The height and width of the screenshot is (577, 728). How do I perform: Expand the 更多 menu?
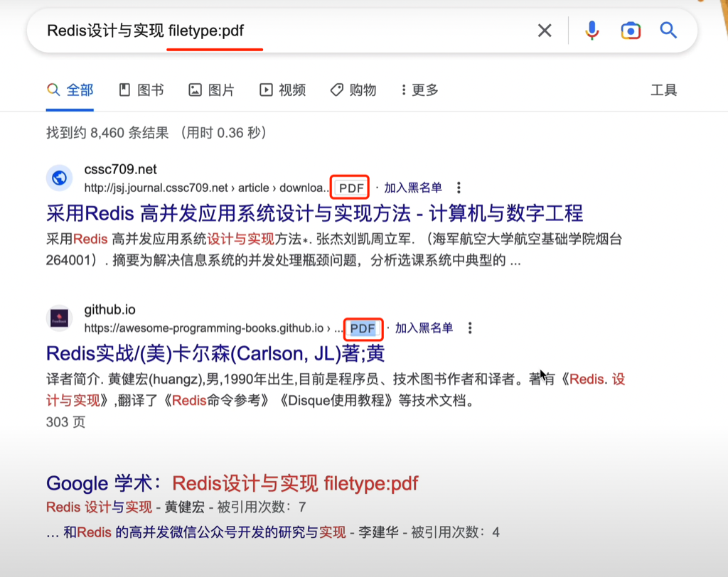click(420, 90)
